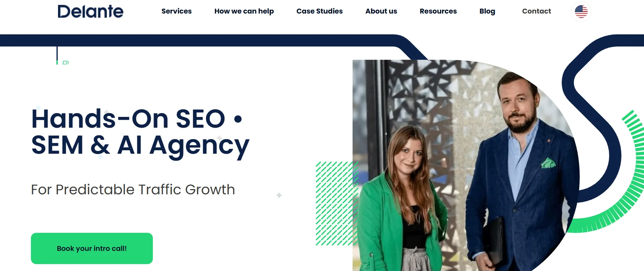The height and width of the screenshot is (271, 644).
Task: Visit the Blog page
Action: 487,11
